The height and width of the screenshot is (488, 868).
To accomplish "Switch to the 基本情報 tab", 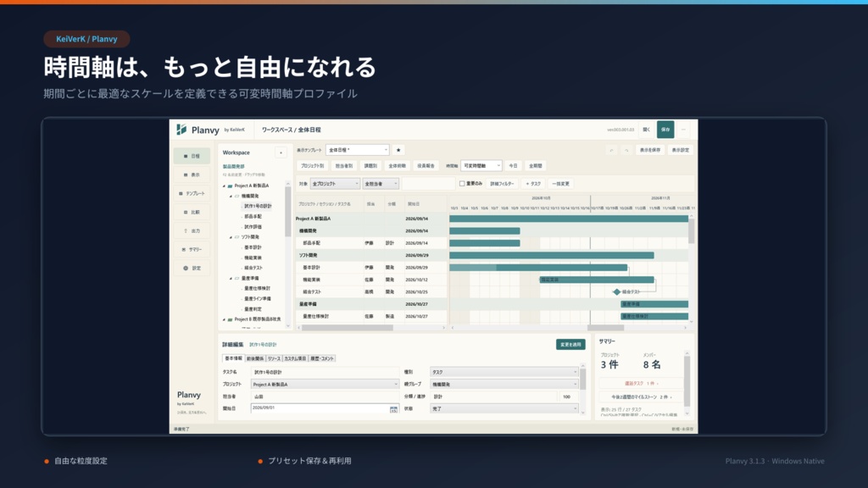I will pos(234,358).
